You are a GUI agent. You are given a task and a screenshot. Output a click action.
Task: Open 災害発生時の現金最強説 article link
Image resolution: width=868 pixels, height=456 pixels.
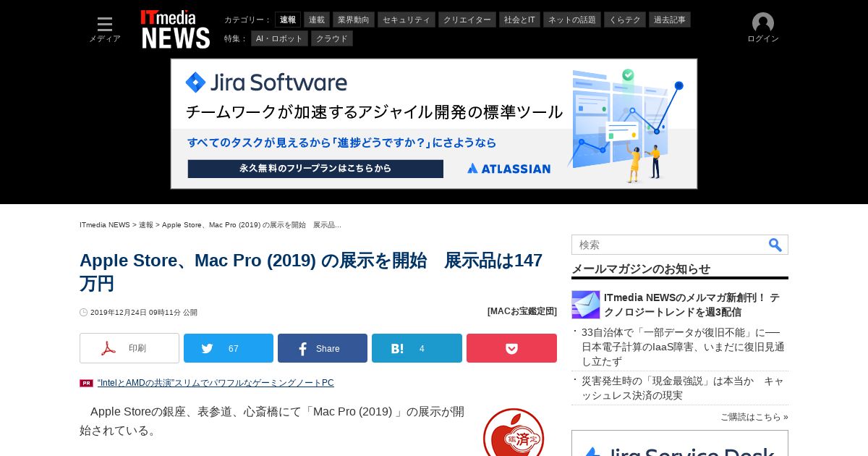point(683,388)
